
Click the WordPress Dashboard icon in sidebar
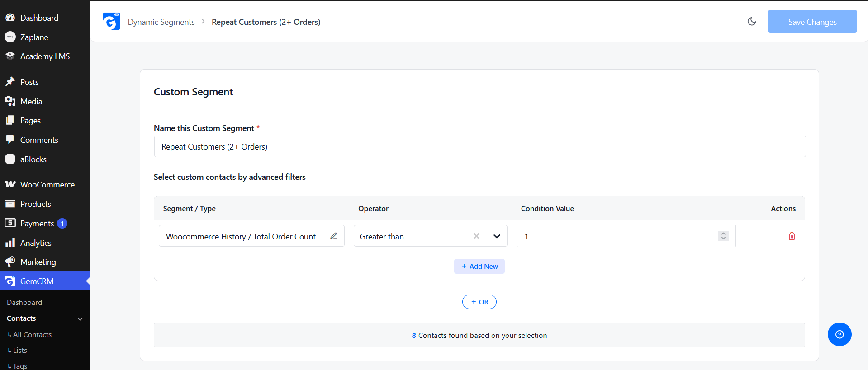(x=10, y=18)
